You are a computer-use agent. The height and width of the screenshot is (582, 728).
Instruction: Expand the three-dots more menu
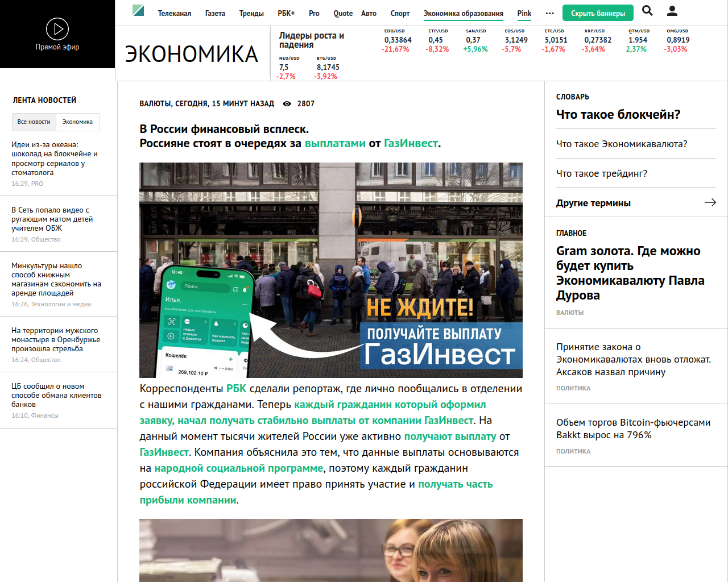tap(549, 13)
